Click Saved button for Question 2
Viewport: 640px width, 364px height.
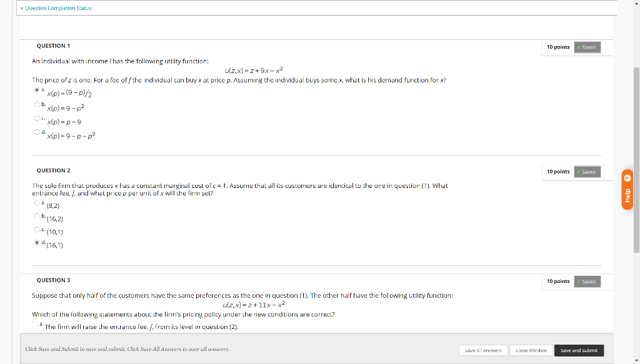click(x=587, y=172)
